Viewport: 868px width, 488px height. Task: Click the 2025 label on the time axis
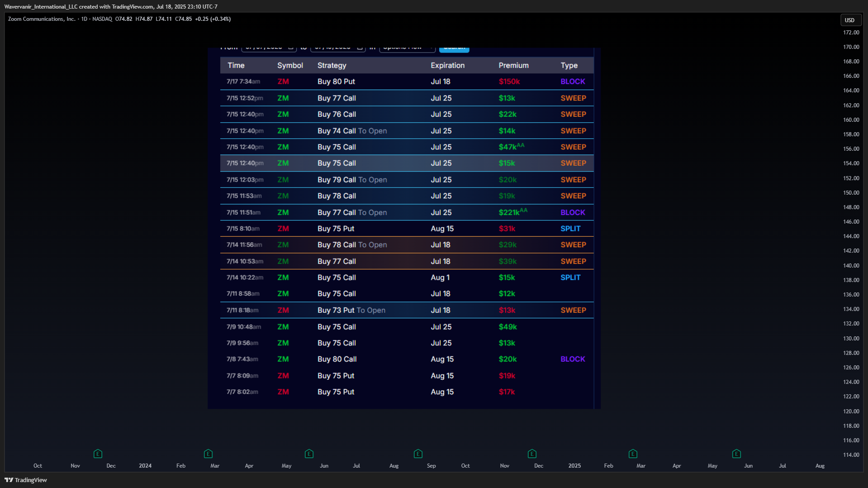[x=574, y=466]
